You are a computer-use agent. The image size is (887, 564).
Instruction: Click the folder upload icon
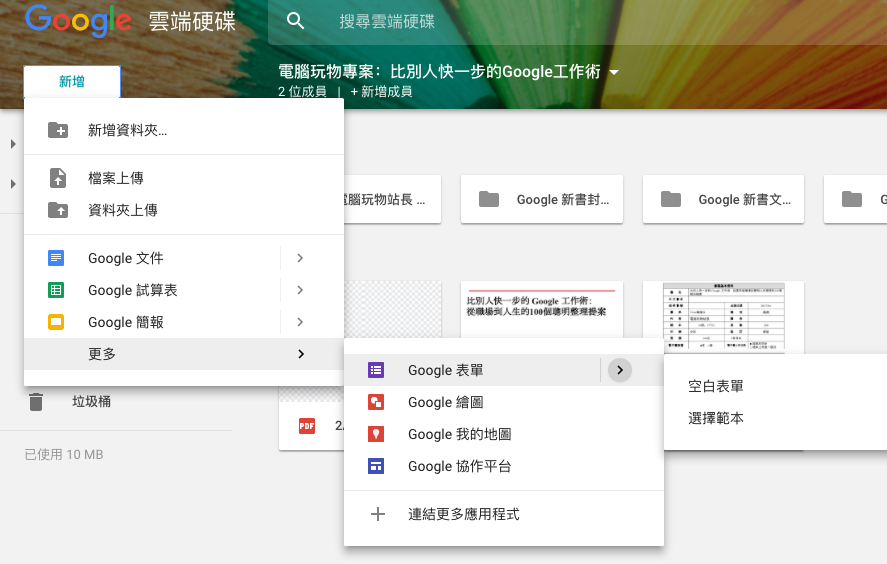[58, 210]
